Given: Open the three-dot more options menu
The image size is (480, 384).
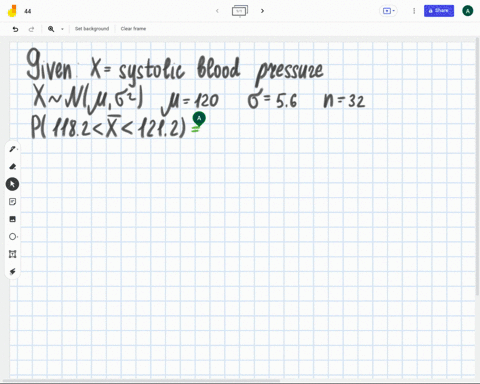Looking at the screenshot, I should point(414,11).
